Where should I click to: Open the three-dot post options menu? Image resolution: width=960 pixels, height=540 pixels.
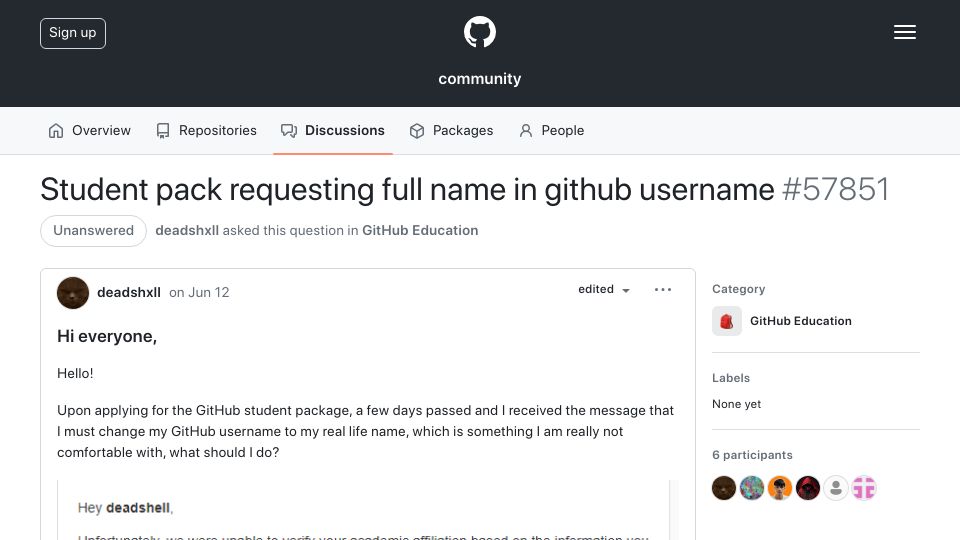tap(662, 290)
